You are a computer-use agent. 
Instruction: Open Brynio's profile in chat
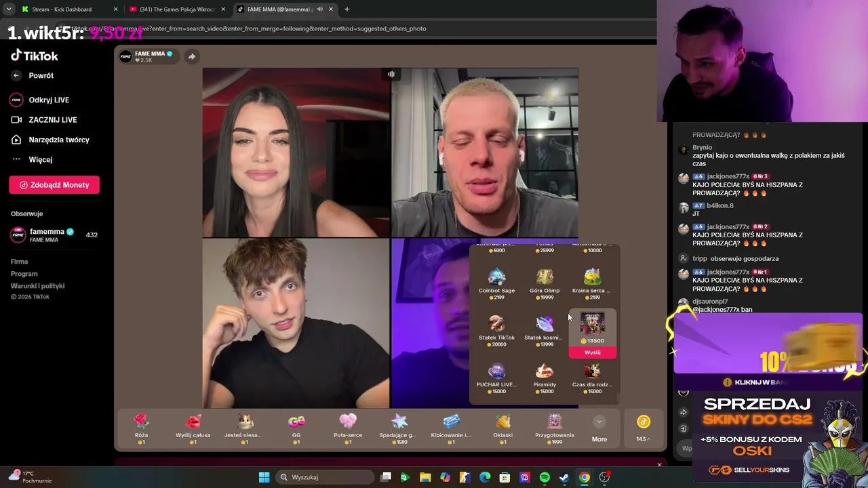(x=702, y=147)
